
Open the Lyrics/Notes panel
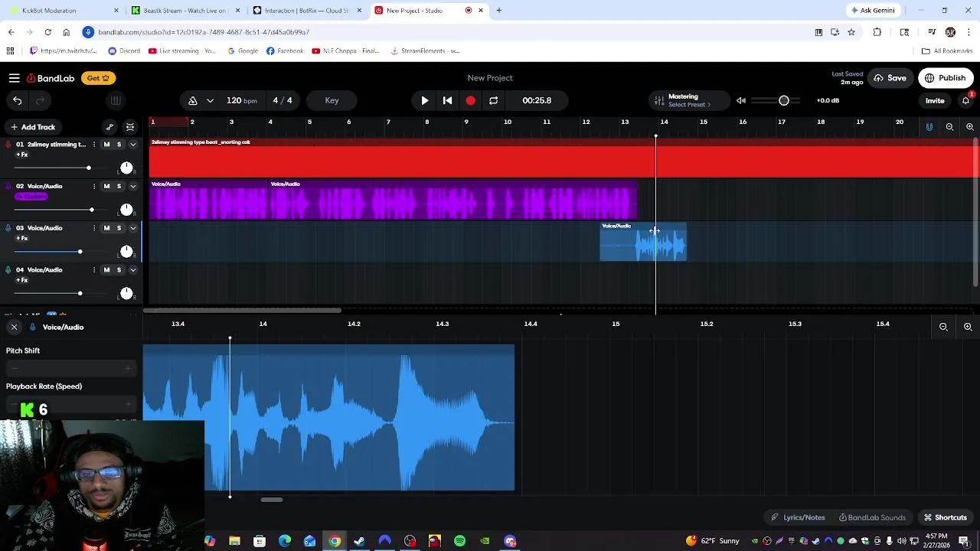coord(798,517)
